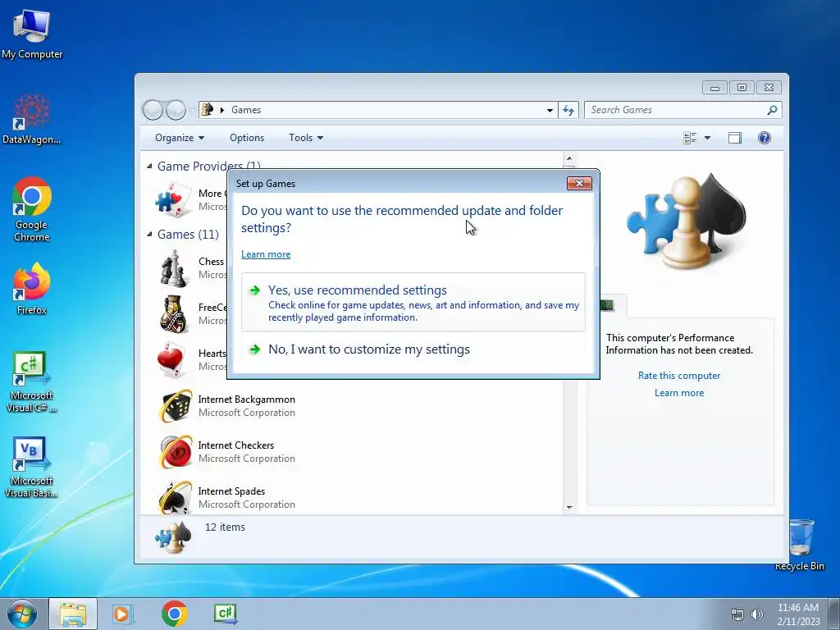Toggle the preview pane button
840x630 pixels.
coord(735,138)
